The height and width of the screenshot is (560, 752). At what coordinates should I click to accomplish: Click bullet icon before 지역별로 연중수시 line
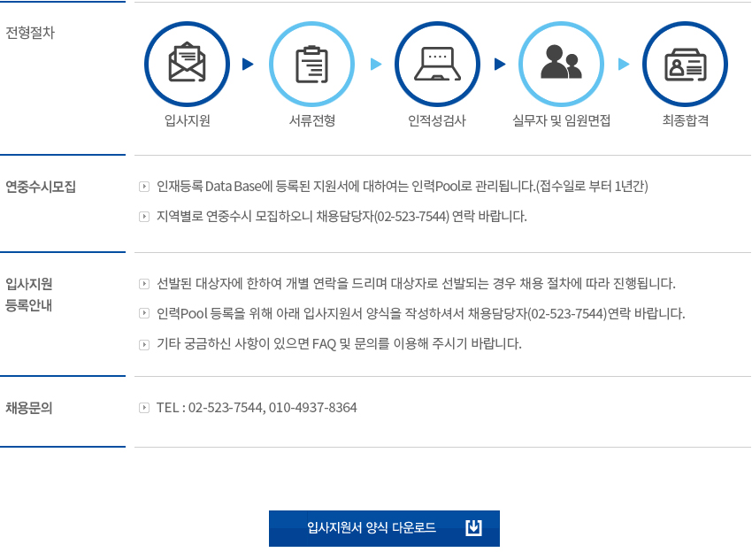point(144,217)
